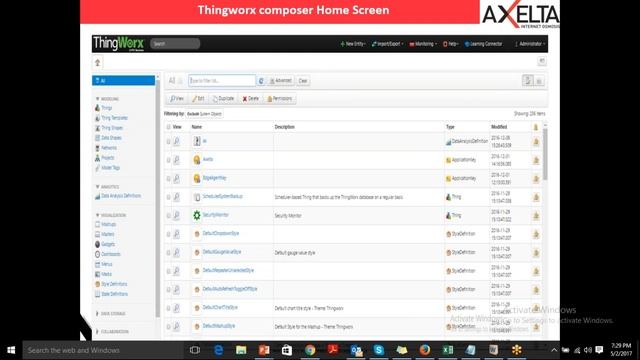Click permissions lock icon in SecurityMonitor row
The height and width of the screenshot is (360, 640).
pyautogui.click(x=536, y=216)
